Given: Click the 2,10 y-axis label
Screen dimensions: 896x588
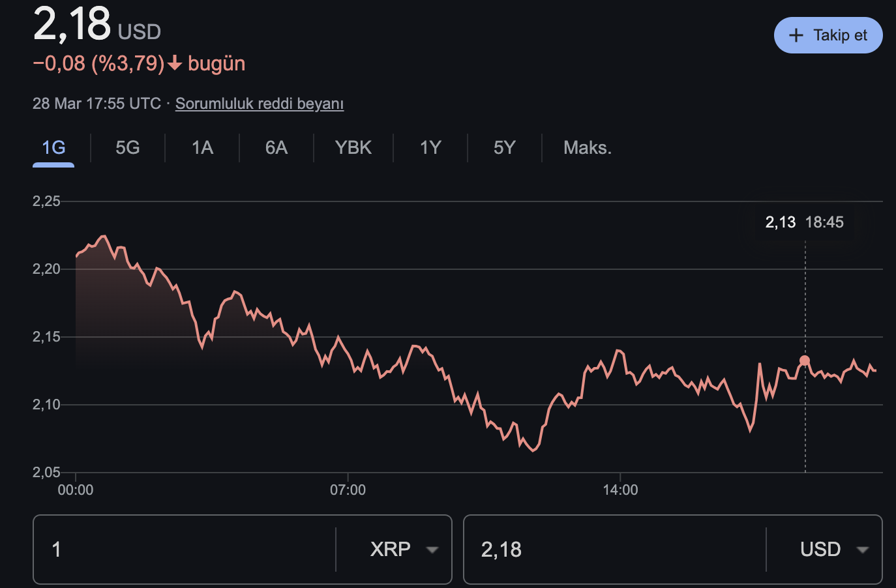Looking at the screenshot, I should [x=46, y=404].
